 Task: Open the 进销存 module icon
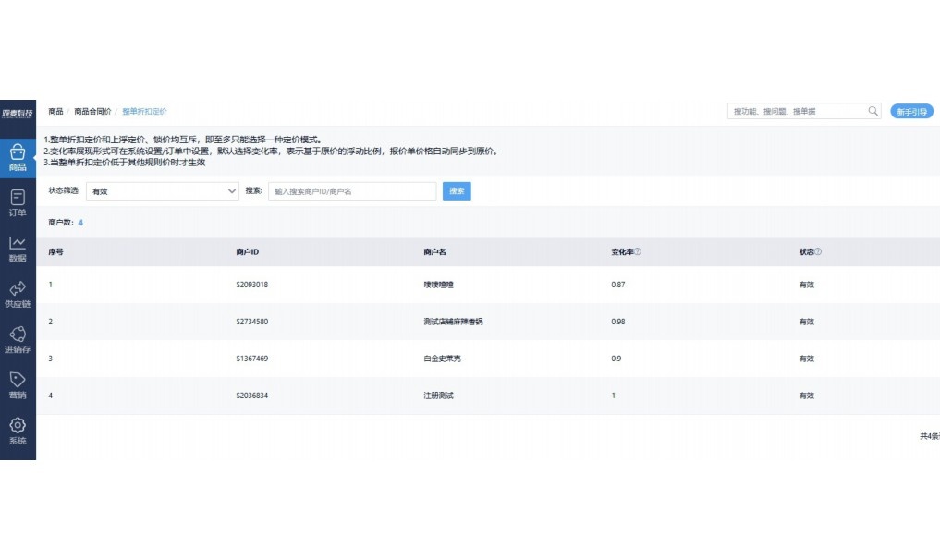18,338
